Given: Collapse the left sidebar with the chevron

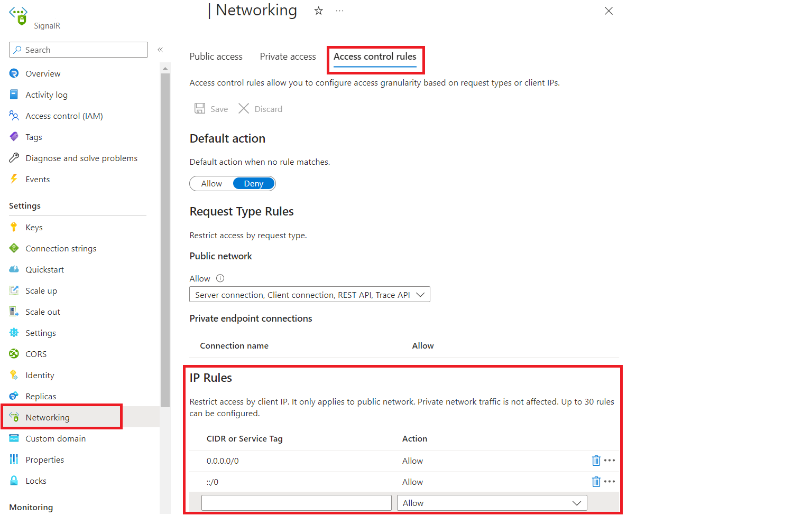Looking at the screenshot, I should tap(160, 49).
